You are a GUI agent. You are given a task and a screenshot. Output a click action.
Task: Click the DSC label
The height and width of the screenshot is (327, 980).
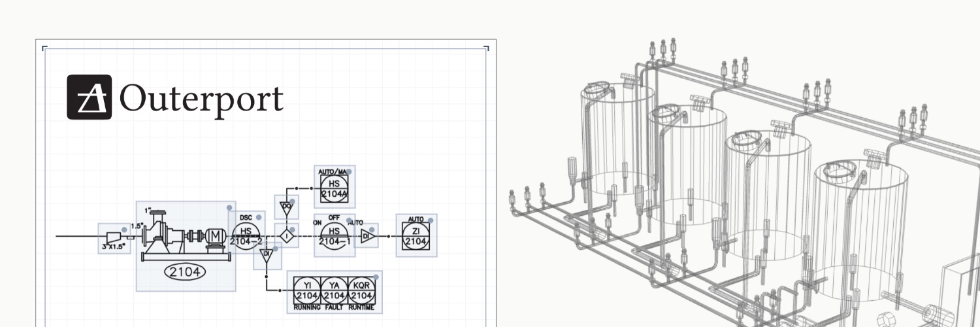(x=246, y=218)
